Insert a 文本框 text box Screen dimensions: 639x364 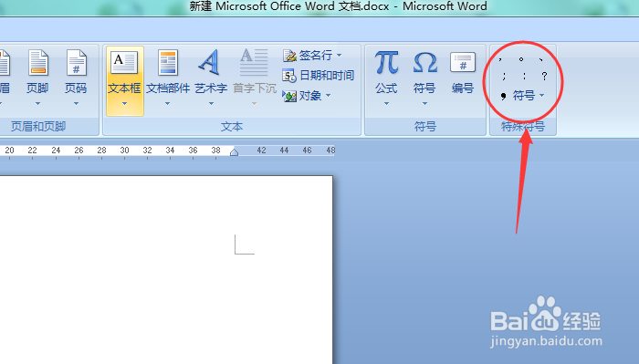click(125, 80)
